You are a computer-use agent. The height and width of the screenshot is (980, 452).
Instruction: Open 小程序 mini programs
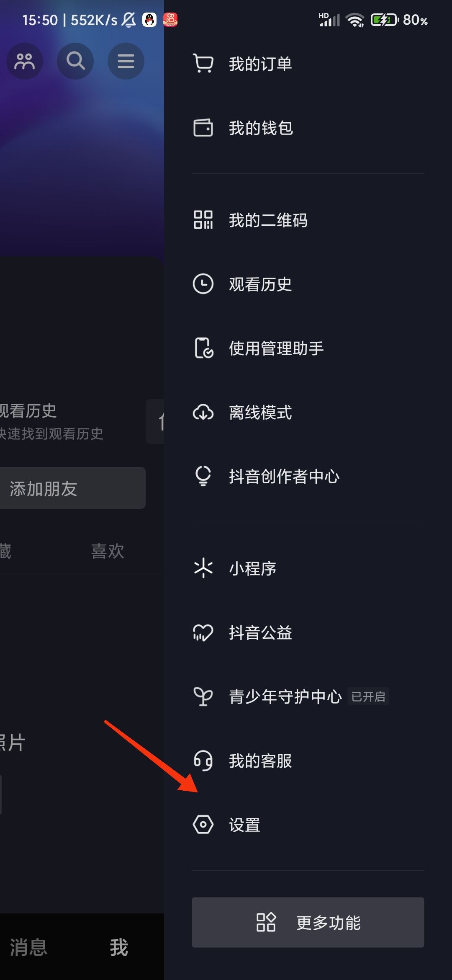251,568
